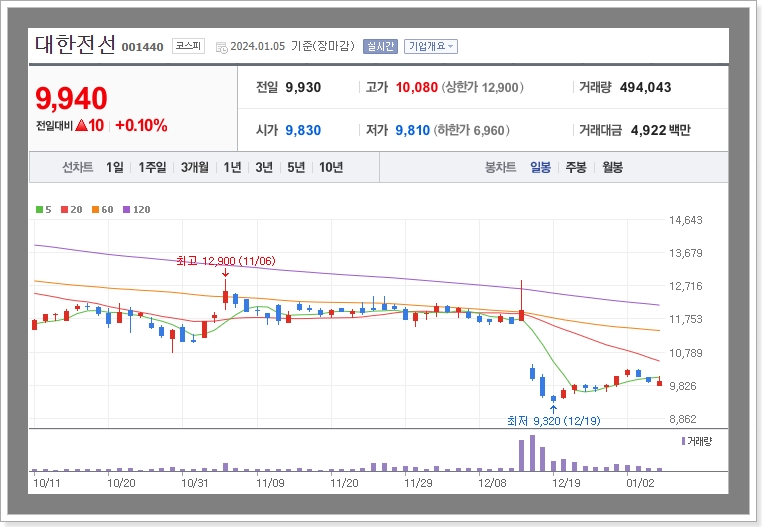Switch to 일봉 candlestick chart

(x=540, y=167)
